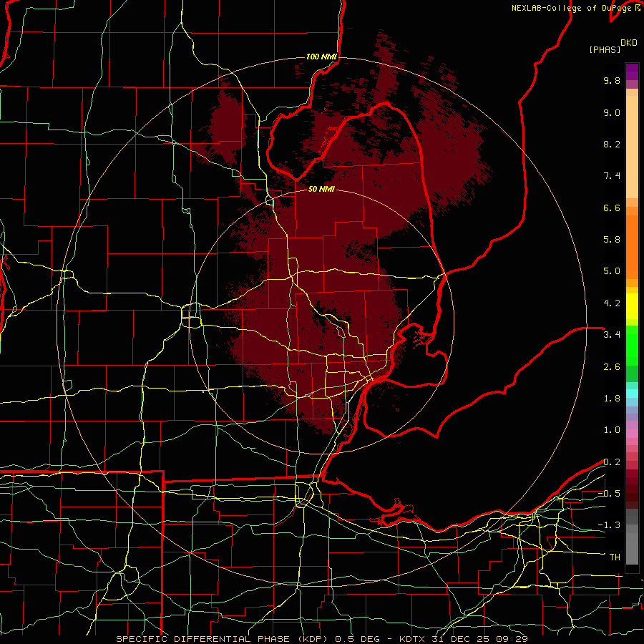Image resolution: width=644 pixels, height=644 pixels.
Task: Select the 5.0 legend value
Action: pyautogui.click(x=612, y=271)
